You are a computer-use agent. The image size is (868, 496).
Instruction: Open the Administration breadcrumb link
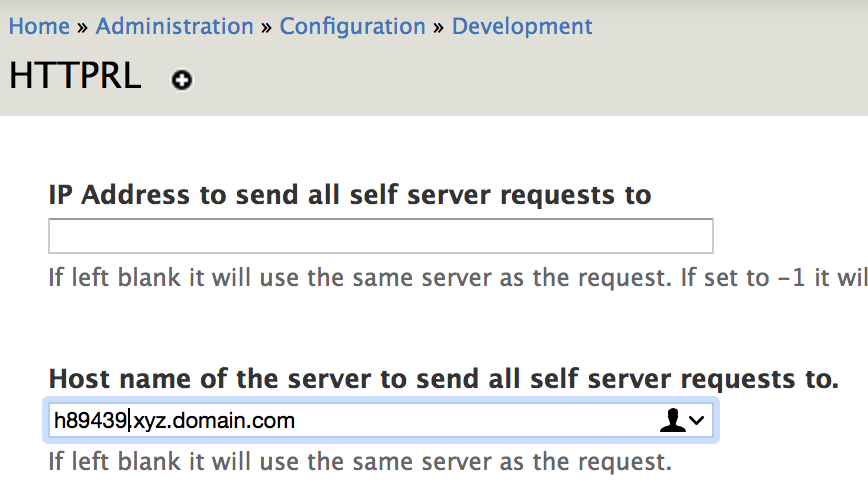pyautogui.click(x=174, y=26)
